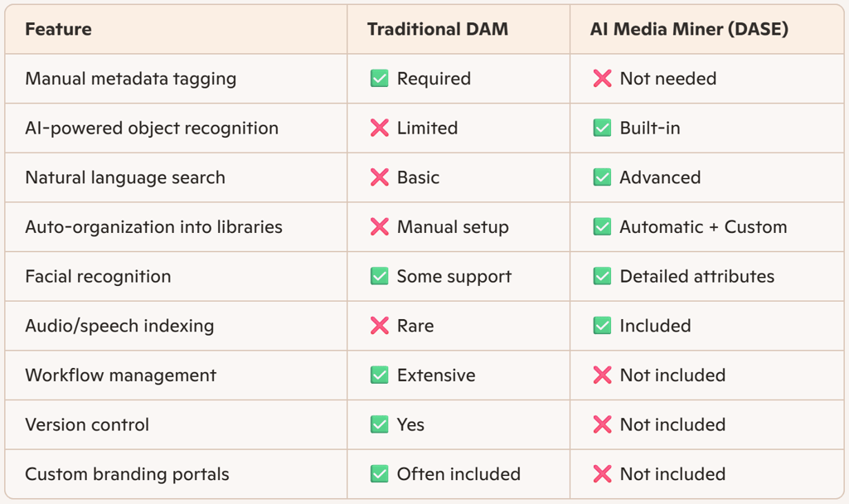Click the red X beside Rare
This screenshot has width=849, height=504.
tap(379, 325)
